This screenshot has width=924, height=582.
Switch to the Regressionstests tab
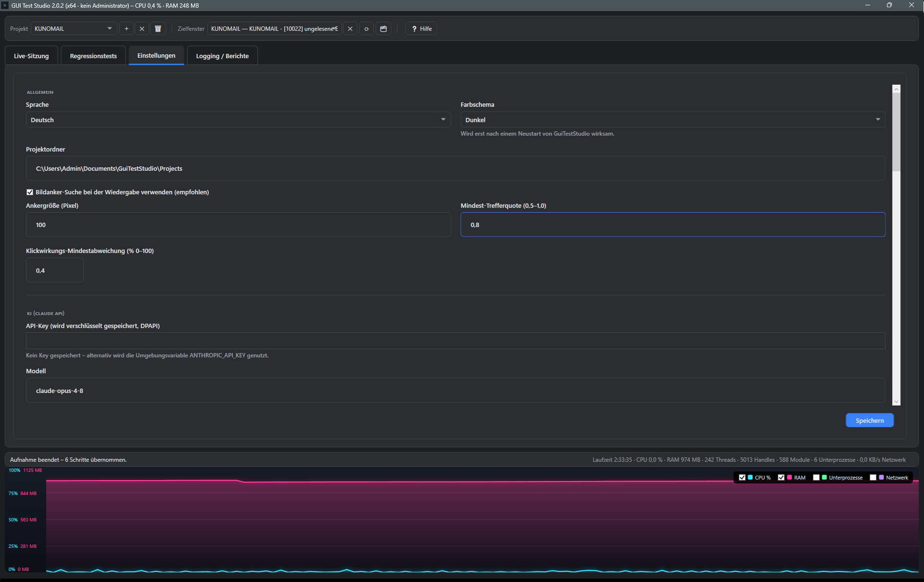click(93, 56)
